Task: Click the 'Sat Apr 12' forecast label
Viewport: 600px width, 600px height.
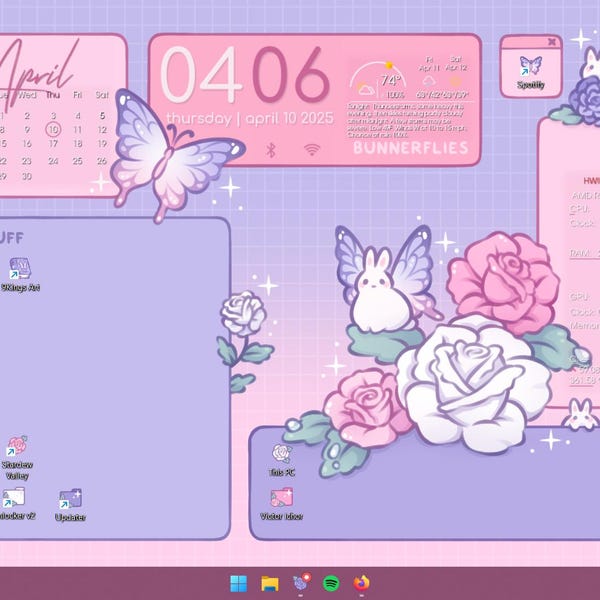Action: click(456, 64)
